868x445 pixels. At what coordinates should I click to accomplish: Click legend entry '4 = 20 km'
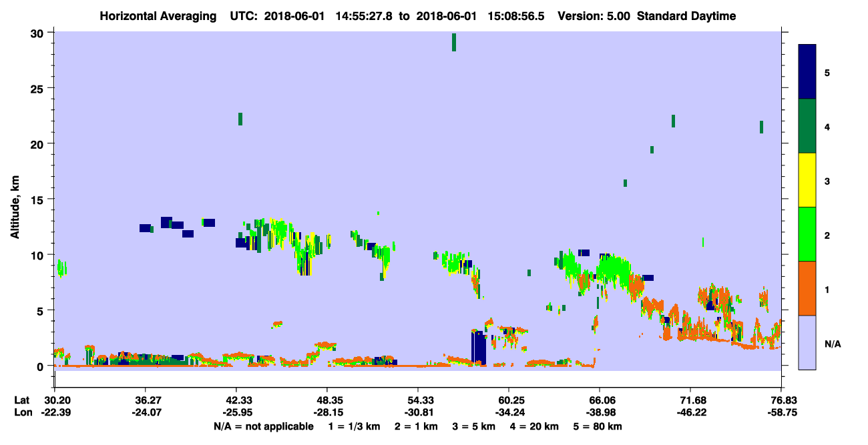534,426
